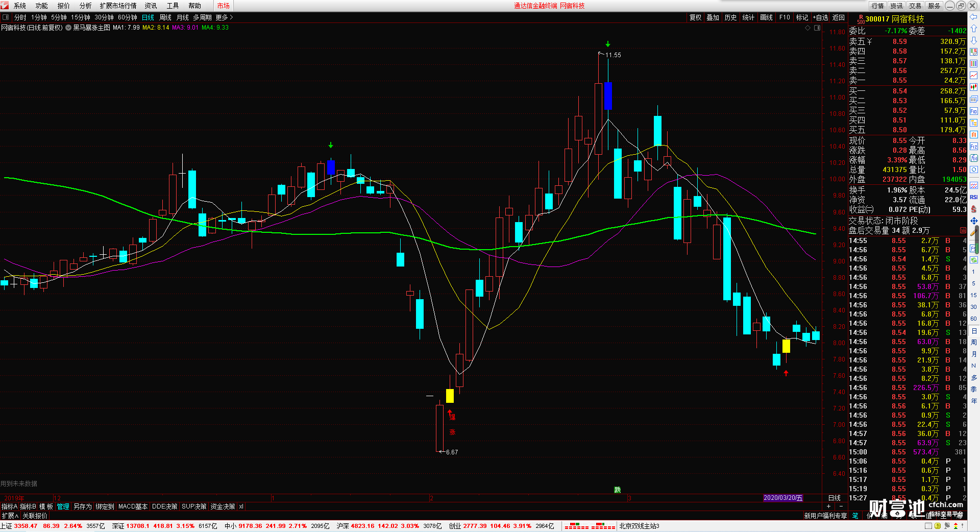The width and height of the screenshot is (980, 532).
Task: Open the quote list grid icon
Action: (974, 64)
